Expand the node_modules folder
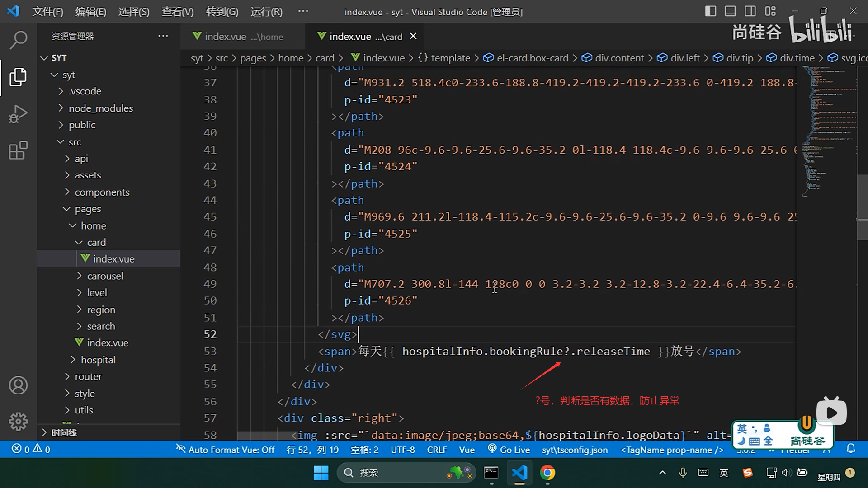The height and width of the screenshot is (488, 868). tap(100, 108)
